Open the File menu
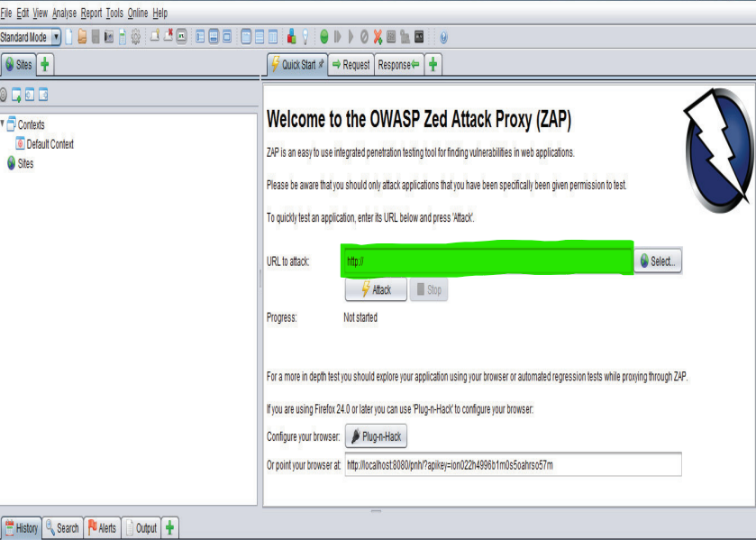Viewport: 756px width, 540px height. tap(5, 13)
